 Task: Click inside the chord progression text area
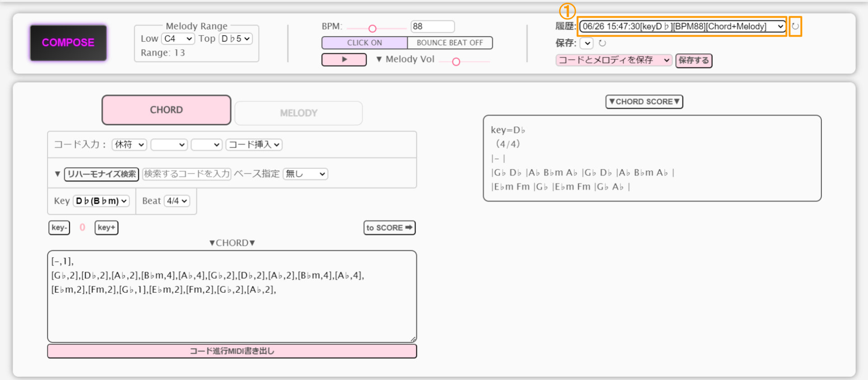click(232, 297)
